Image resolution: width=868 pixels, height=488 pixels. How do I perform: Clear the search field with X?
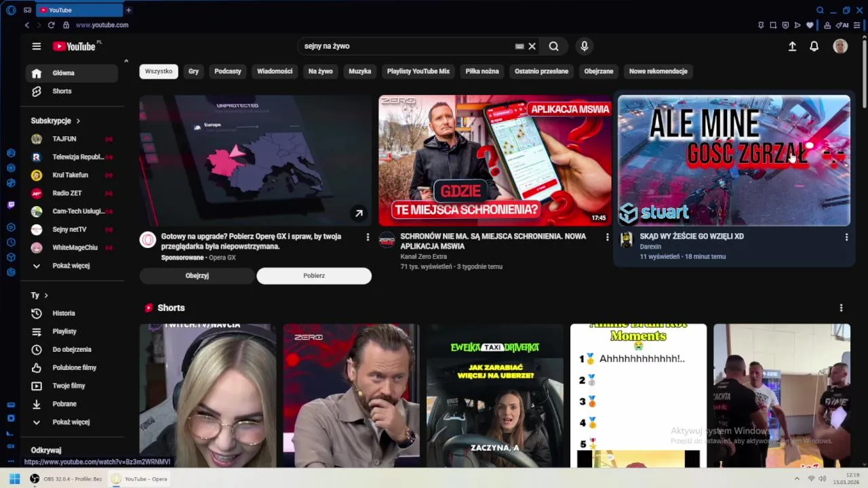tap(532, 46)
